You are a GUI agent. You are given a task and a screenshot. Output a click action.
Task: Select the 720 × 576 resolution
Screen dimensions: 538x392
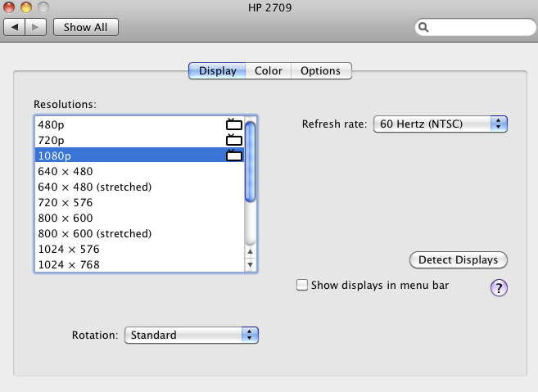[139, 202]
